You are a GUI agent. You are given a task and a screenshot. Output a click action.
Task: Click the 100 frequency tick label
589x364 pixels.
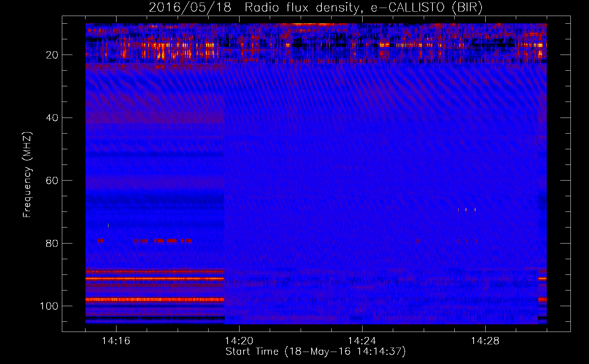pyautogui.click(x=49, y=306)
